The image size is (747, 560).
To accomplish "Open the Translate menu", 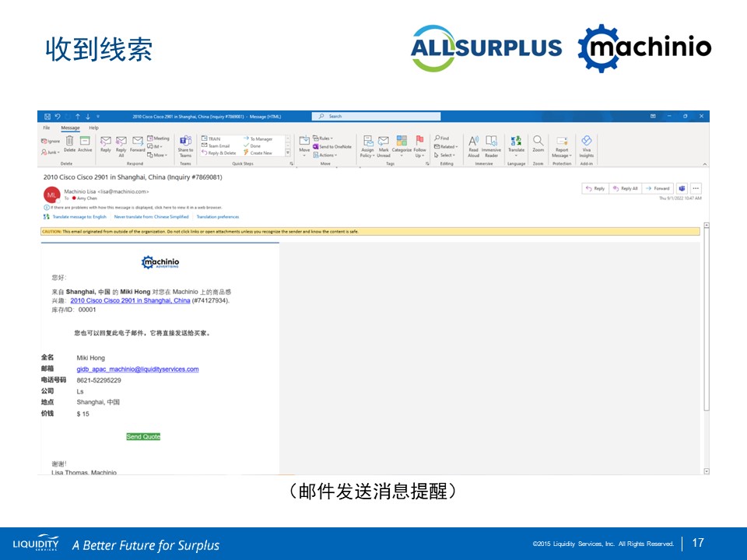I will 516,146.
